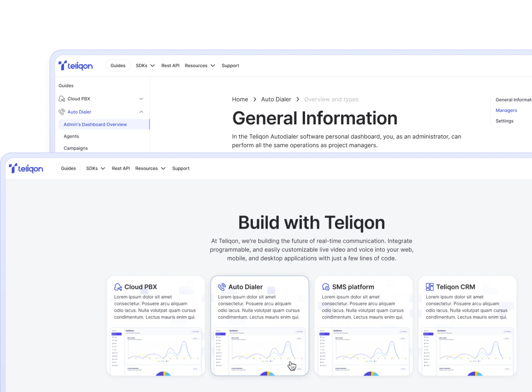Open the SDKs dropdown in the front window
Screen dimensions: 532x392
tap(96, 168)
